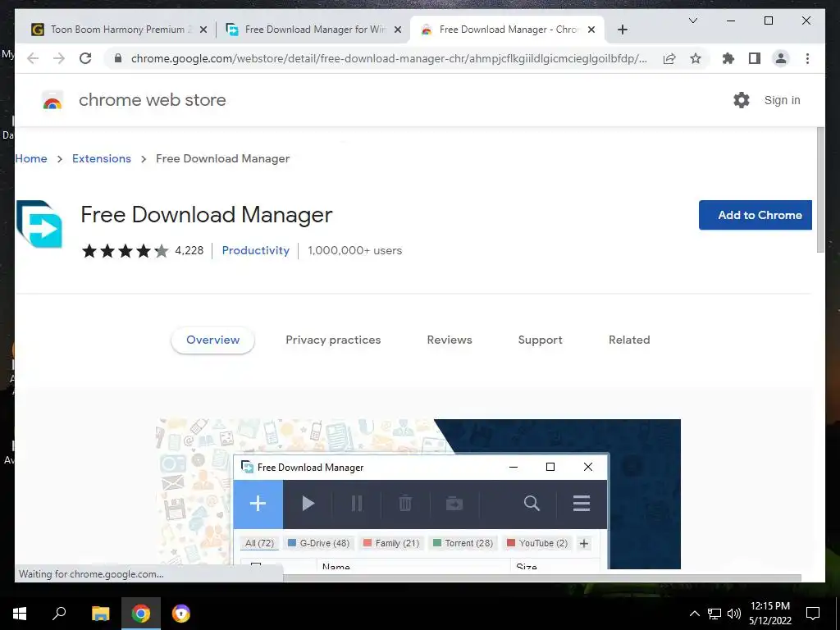Click the vertical page scrollbar
840x630 pixels.
pos(820,189)
